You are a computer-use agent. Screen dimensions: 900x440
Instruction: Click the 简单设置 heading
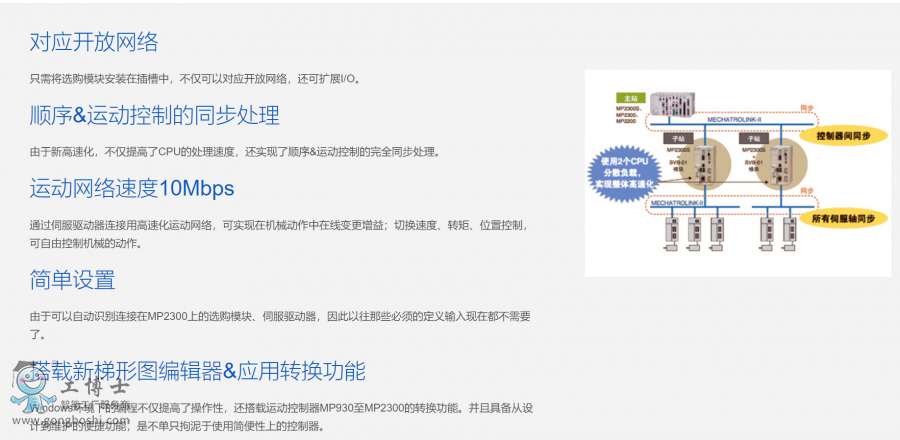pos(72,279)
